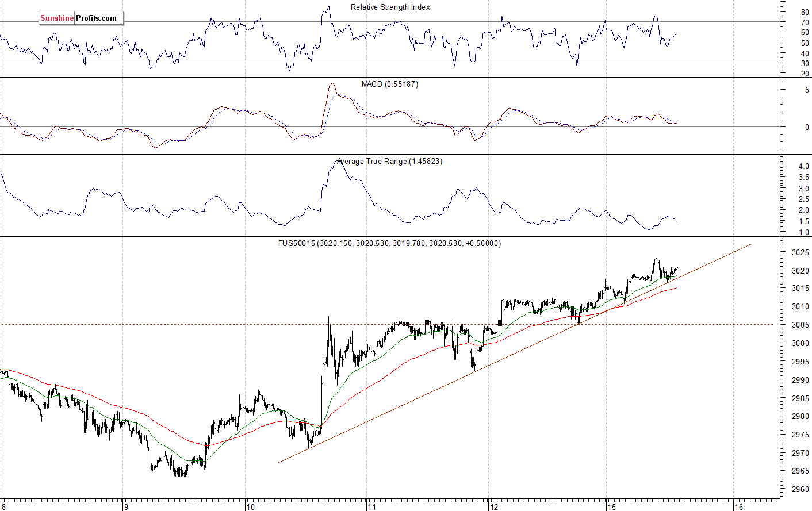
Task: Click the SunshineProfits.com logo
Action: tap(81, 18)
